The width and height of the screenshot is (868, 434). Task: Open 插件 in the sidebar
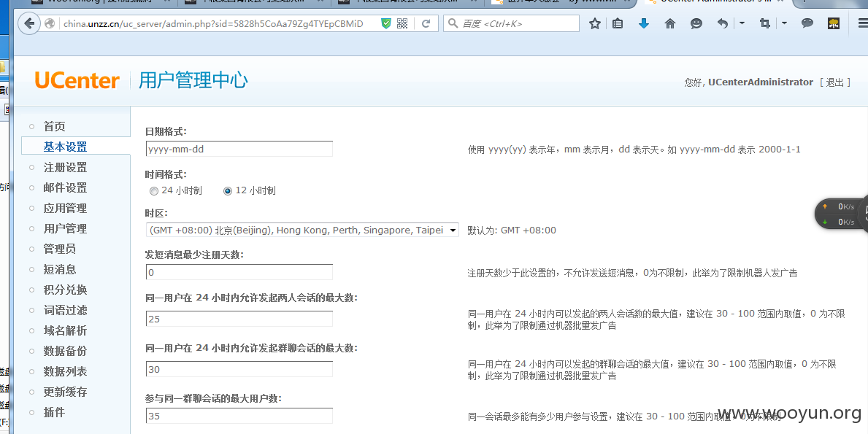pos(54,412)
